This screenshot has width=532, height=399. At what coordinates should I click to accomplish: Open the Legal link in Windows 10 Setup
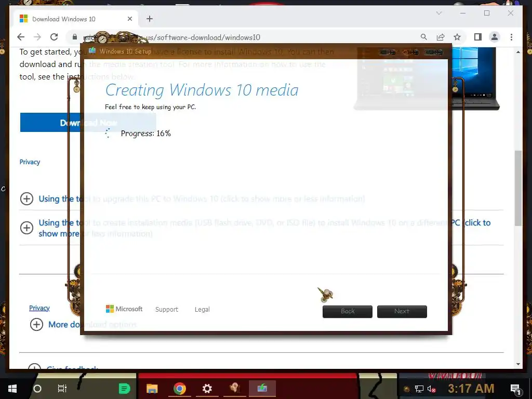pos(202,310)
